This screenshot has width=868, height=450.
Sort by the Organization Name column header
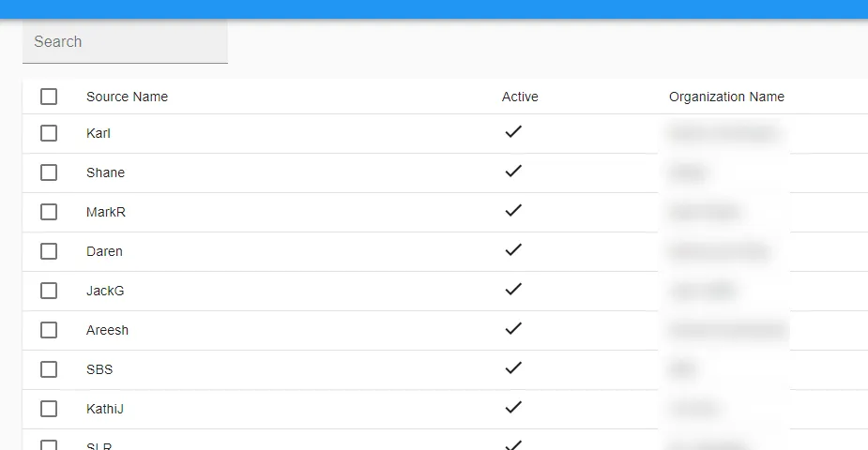(726, 97)
